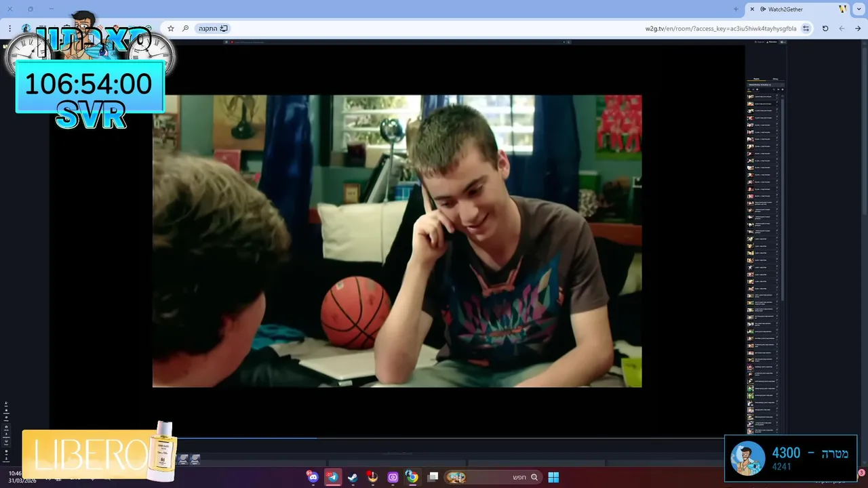This screenshot has height=488, width=868.
Task: Switch to the History tab in sidebar
Action: (x=775, y=79)
